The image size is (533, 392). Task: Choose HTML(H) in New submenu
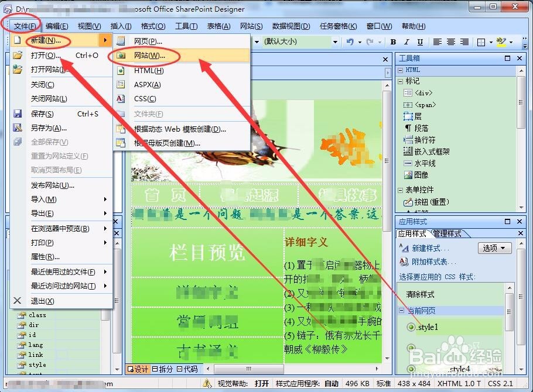(182, 70)
